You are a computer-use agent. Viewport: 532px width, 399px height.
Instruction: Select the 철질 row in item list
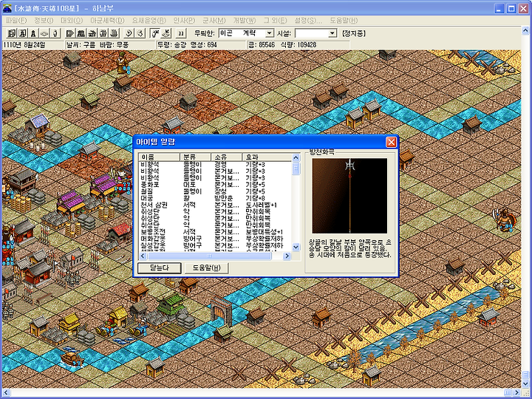215,191
